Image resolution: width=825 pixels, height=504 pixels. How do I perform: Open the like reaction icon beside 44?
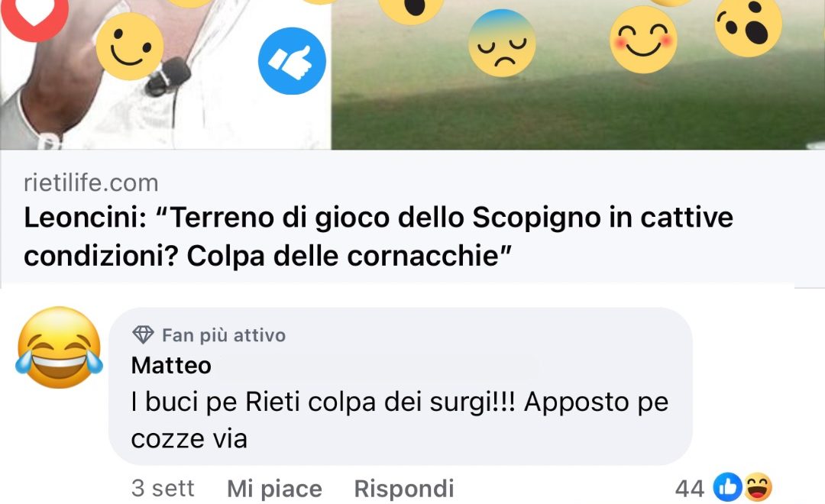click(727, 487)
